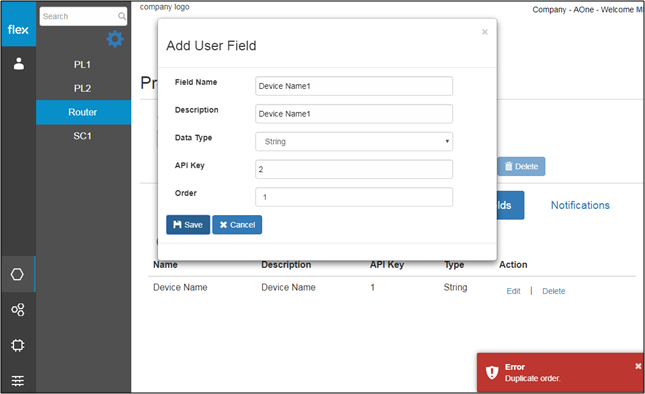Click into the Order input field
Image resolution: width=645 pixels, height=394 pixels.
click(354, 197)
